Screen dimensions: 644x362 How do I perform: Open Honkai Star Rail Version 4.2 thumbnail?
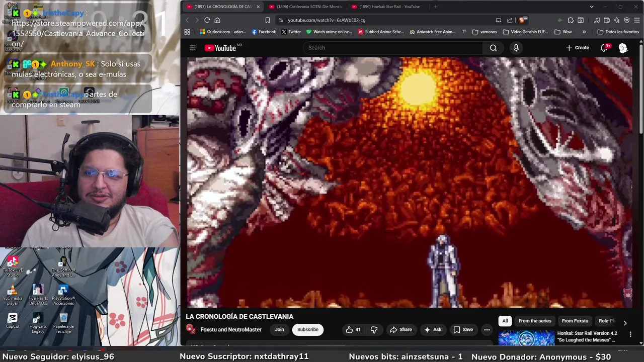526,338
